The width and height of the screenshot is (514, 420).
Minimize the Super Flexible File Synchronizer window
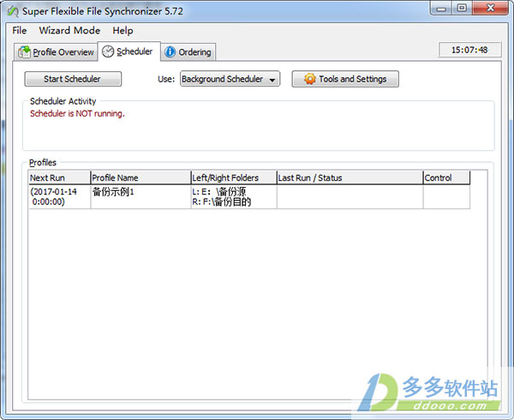click(x=441, y=9)
